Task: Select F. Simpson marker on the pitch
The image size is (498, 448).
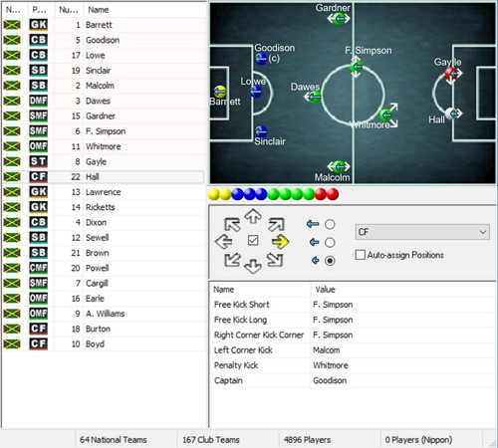Action: (357, 67)
